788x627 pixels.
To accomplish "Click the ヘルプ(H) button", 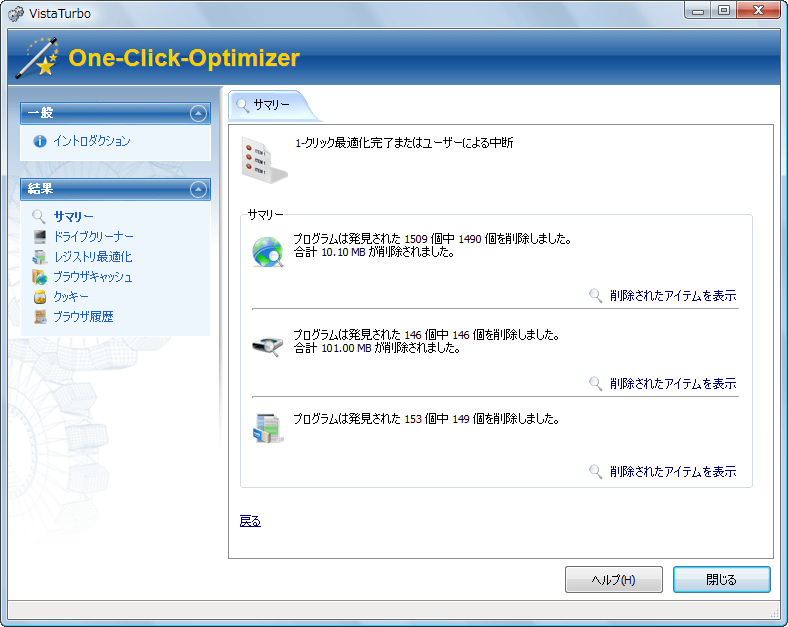I will (x=614, y=580).
